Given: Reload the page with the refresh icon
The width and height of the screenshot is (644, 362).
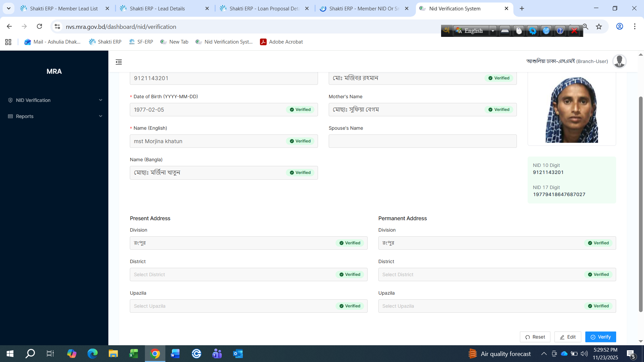Looking at the screenshot, I should click(40, 26).
